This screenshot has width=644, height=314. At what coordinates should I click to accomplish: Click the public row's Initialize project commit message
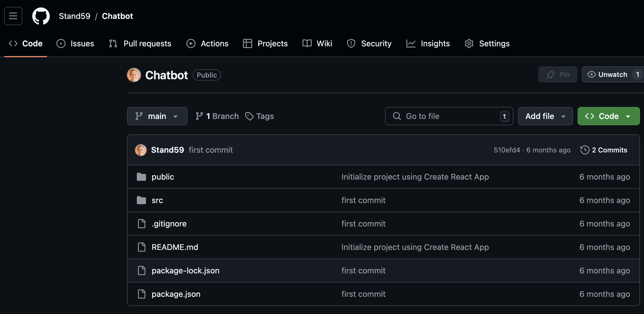coord(415,177)
